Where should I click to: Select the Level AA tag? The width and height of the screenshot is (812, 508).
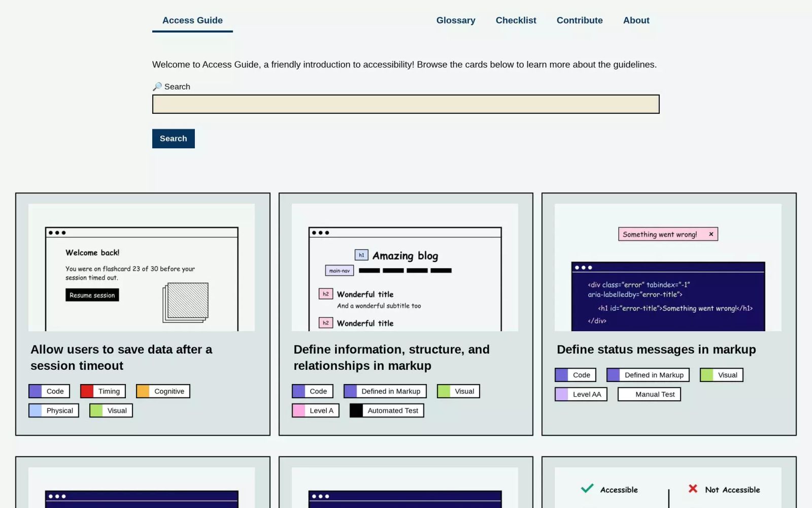[581, 394]
